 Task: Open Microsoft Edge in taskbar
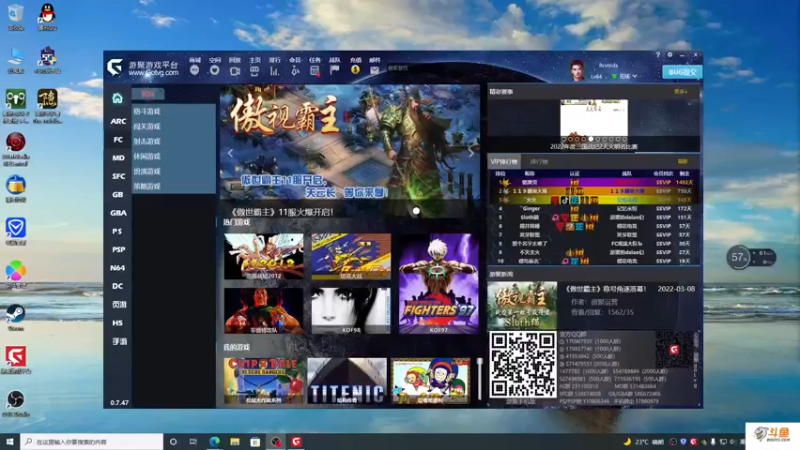click(214, 442)
